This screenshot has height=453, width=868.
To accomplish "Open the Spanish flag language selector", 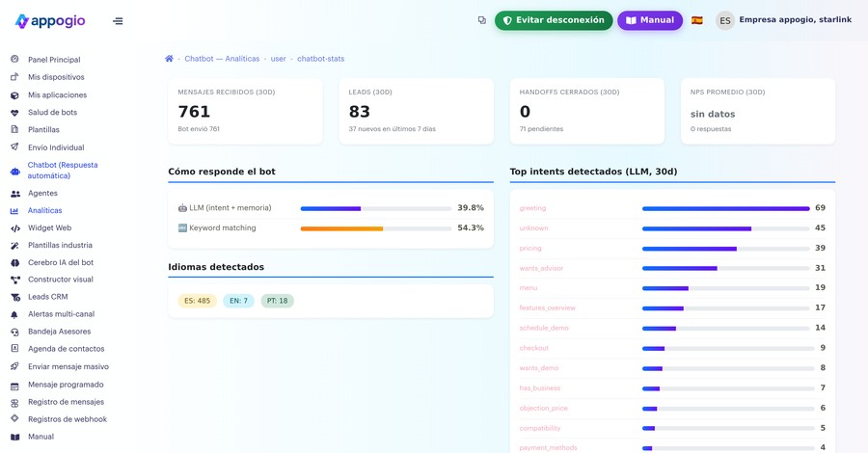I will [x=697, y=20].
